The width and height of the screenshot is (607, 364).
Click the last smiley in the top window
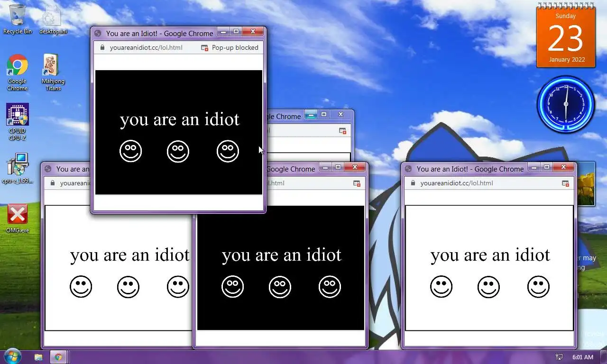tap(228, 151)
